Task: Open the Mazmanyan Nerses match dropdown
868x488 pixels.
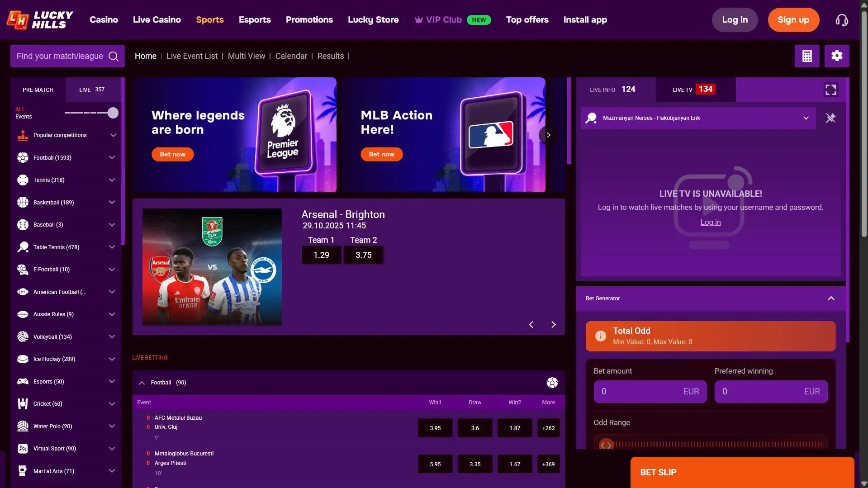Action: pos(805,118)
